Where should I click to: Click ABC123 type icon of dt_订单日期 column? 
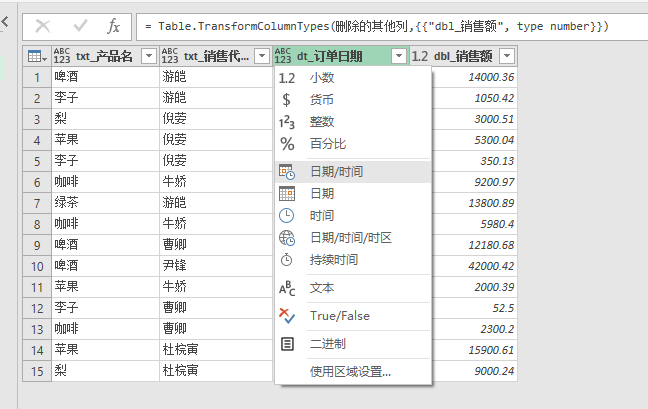click(x=284, y=56)
